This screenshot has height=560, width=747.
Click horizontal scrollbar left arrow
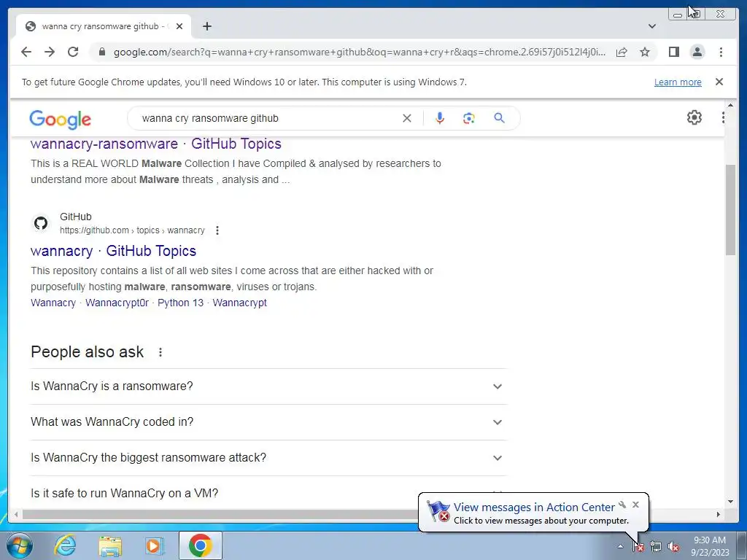[16, 514]
